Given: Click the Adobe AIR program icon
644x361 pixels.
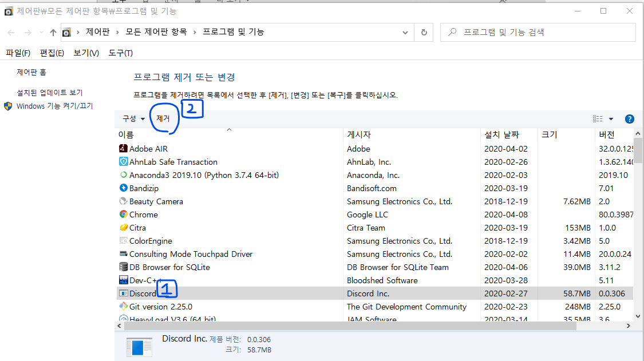Looking at the screenshot, I should coord(123,148).
